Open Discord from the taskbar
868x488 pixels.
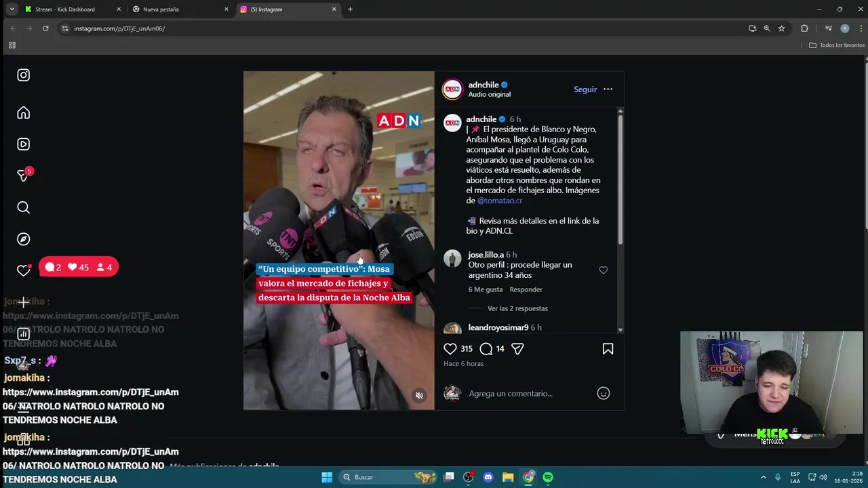click(488, 477)
